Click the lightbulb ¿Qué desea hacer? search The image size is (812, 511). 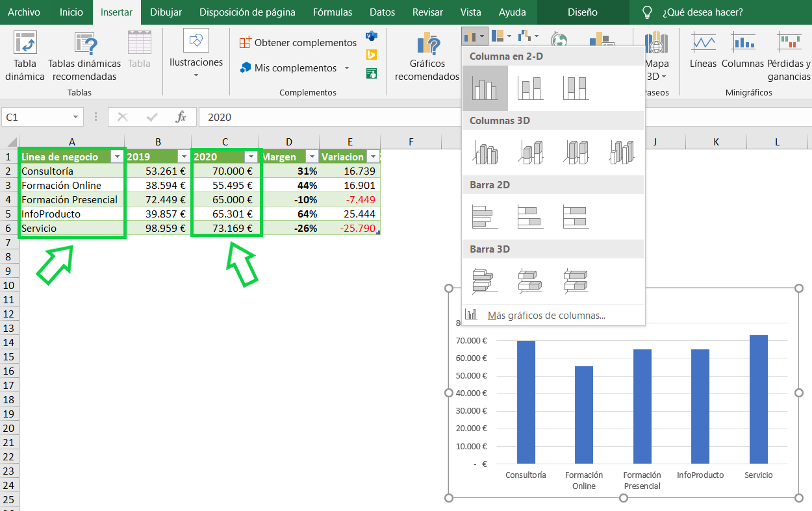(x=692, y=12)
